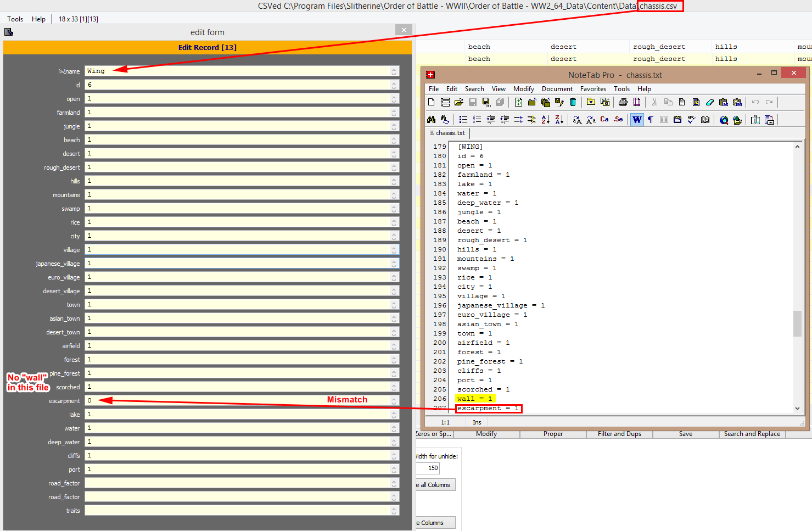812x531 pixels.
Task: Open the thesaurus book icon
Action: (x=705, y=120)
